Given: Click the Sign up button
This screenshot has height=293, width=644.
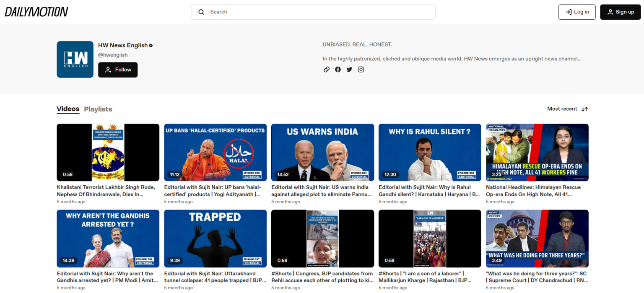Looking at the screenshot, I should pos(621,12).
